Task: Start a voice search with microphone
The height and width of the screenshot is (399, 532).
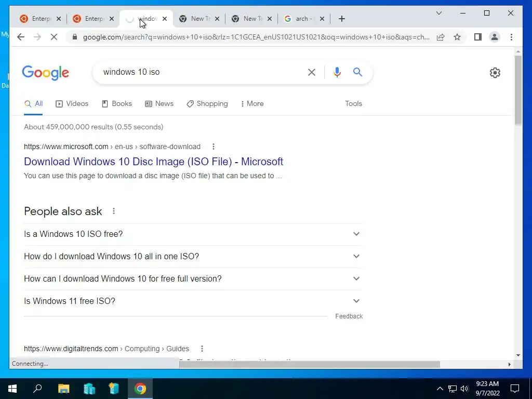Action: click(x=337, y=72)
